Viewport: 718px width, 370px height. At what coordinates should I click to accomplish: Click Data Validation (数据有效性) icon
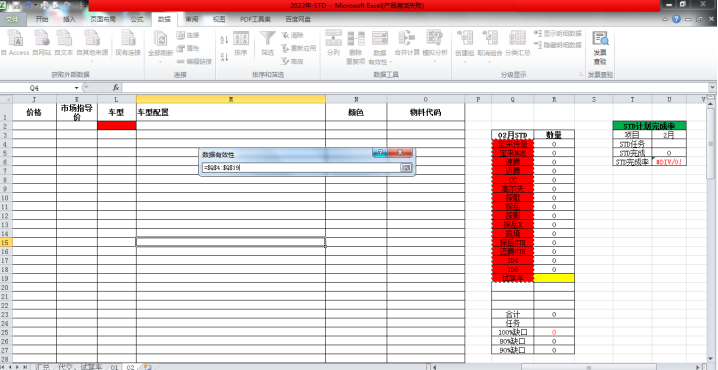[x=380, y=47]
